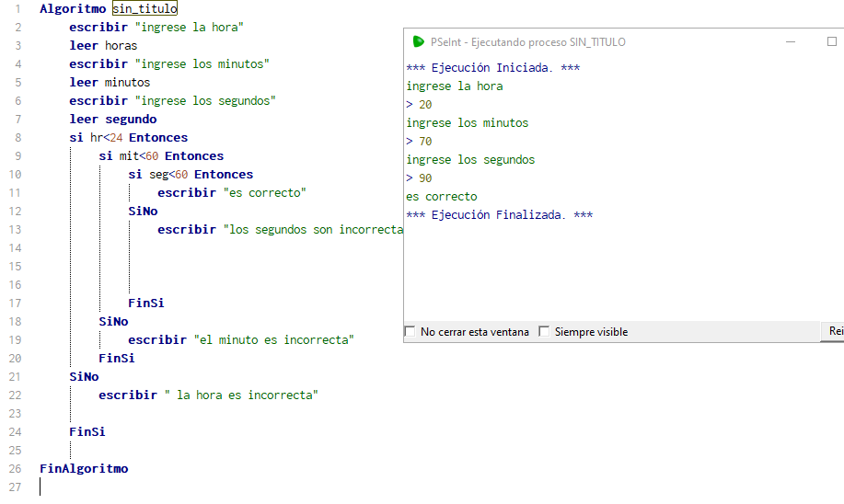This screenshot has width=844, height=504.
Task: Click the '> 70' minutes input line
Action: coord(420,142)
